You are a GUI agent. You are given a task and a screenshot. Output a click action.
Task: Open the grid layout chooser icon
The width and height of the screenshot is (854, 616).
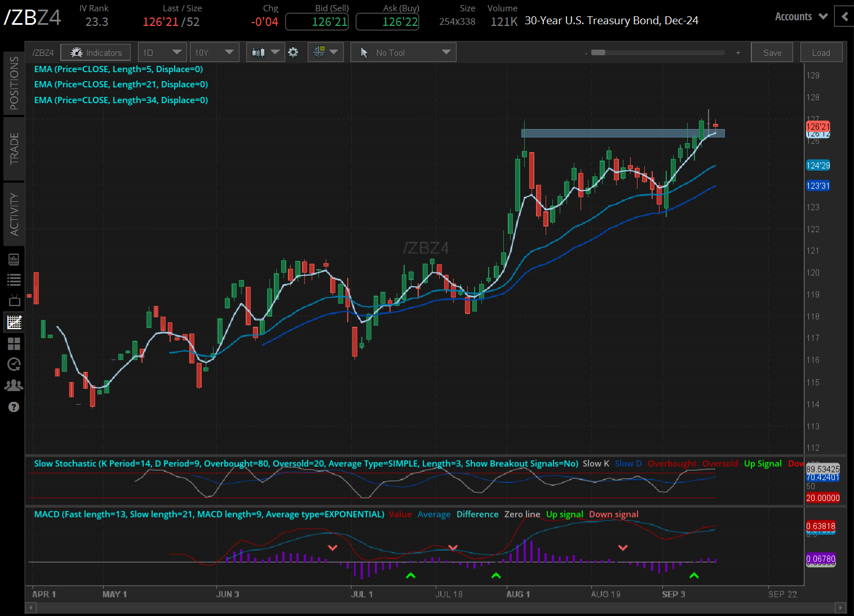pos(14,344)
